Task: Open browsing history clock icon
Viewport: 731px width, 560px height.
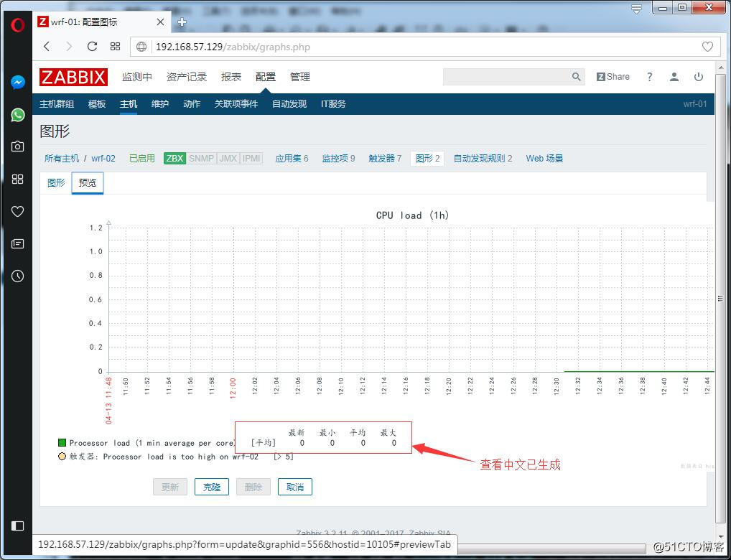Action: [18, 276]
